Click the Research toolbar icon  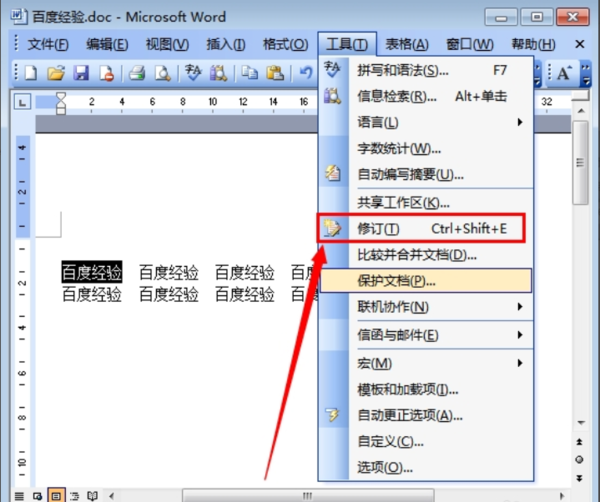[218, 73]
